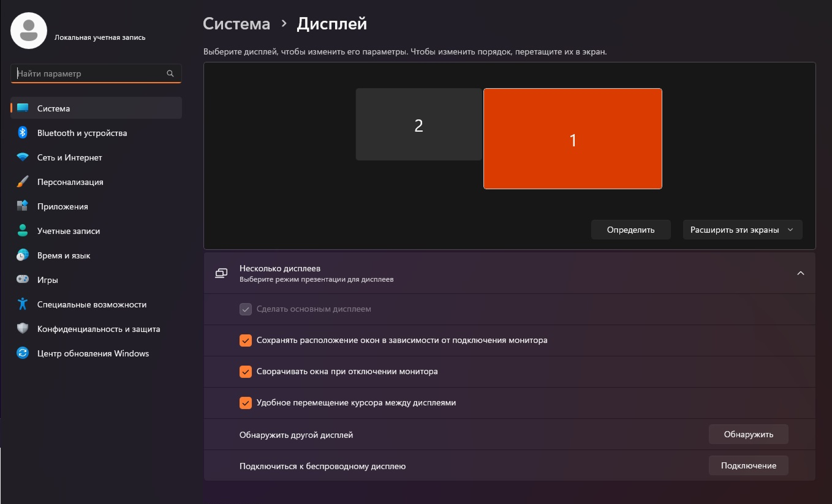
Task: Click the Bluetooth icon in sidebar
Action: coord(23,133)
